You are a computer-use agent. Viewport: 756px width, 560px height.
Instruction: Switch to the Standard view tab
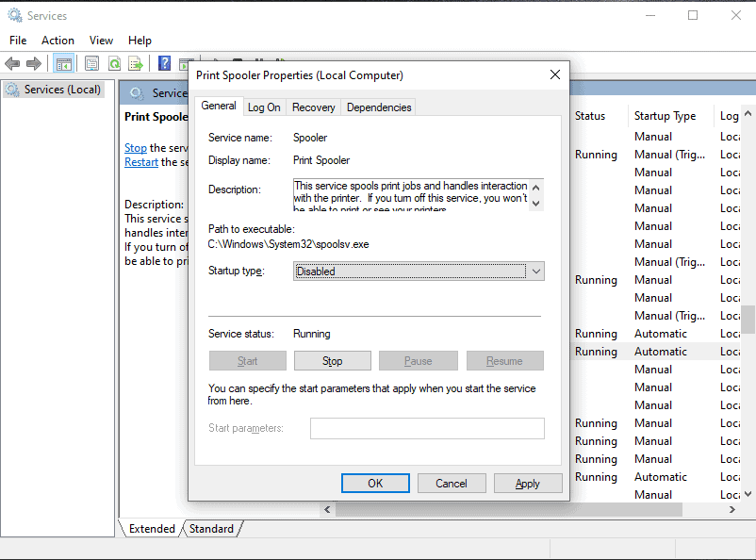pyautogui.click(x=211, y=529)
